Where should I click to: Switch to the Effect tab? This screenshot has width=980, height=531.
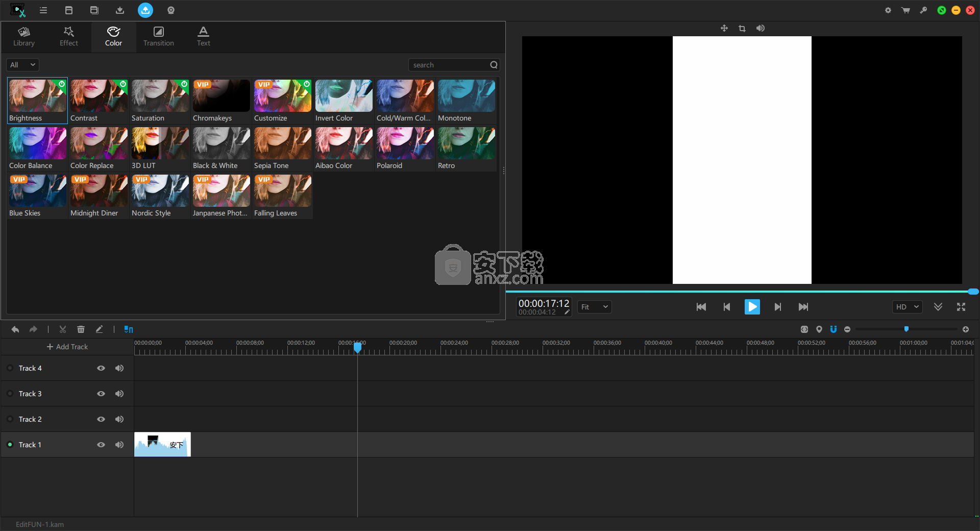[69, 37]
